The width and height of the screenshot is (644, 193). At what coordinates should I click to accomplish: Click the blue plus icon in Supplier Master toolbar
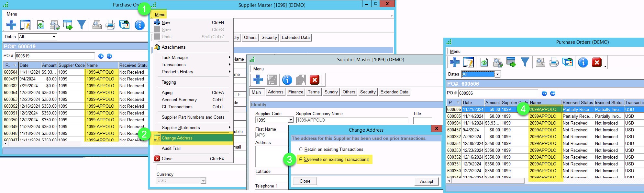(x=258, y=79)
